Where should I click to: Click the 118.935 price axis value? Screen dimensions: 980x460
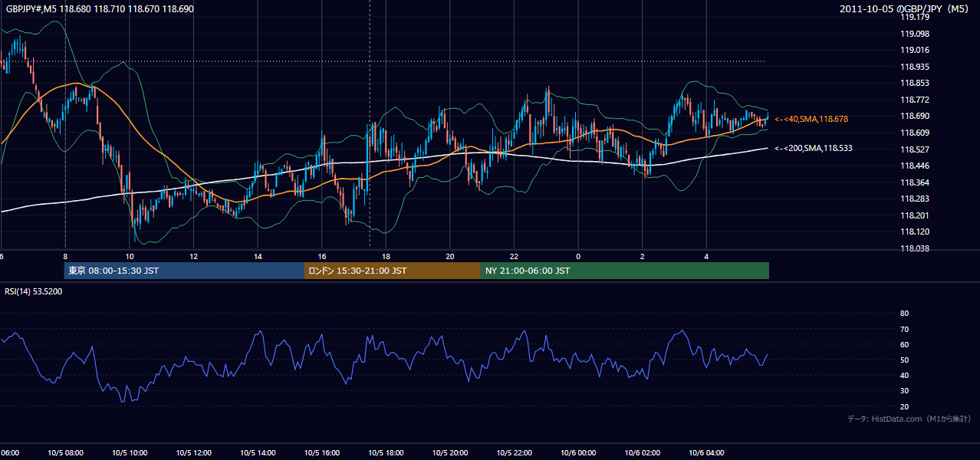point(914,67)
